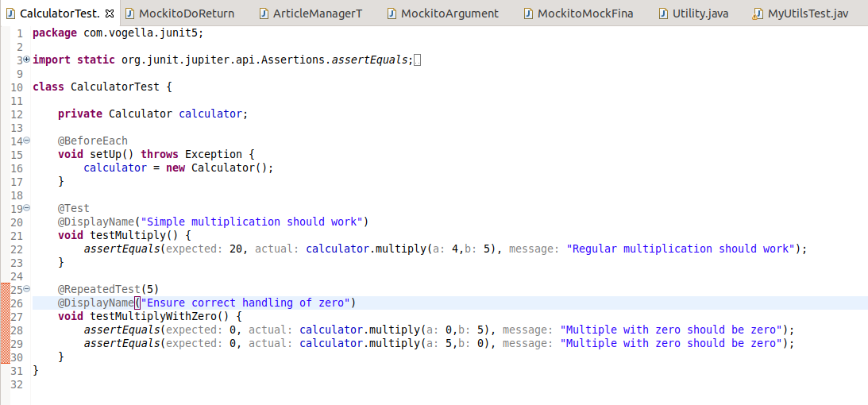This screenshot has height=405, width=868.
Task: Click the 'calculator' field on line 12
Action: tap(211, 114)
